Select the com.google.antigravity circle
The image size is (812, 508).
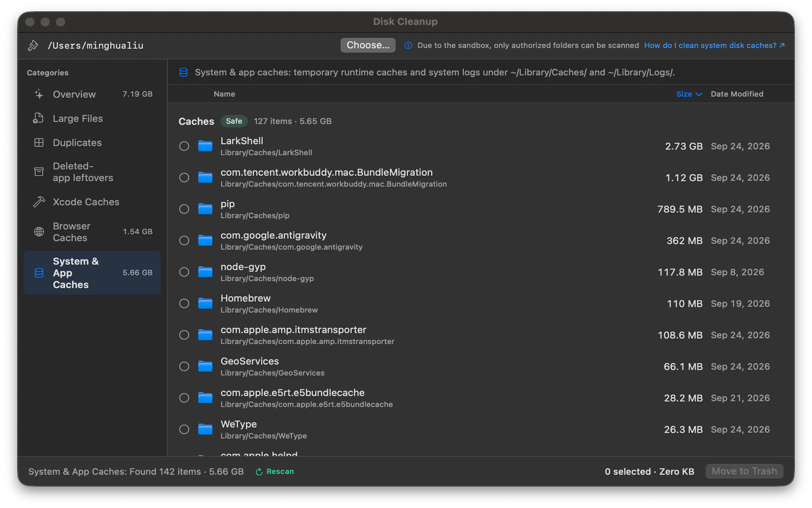click(x=184, y=241)
